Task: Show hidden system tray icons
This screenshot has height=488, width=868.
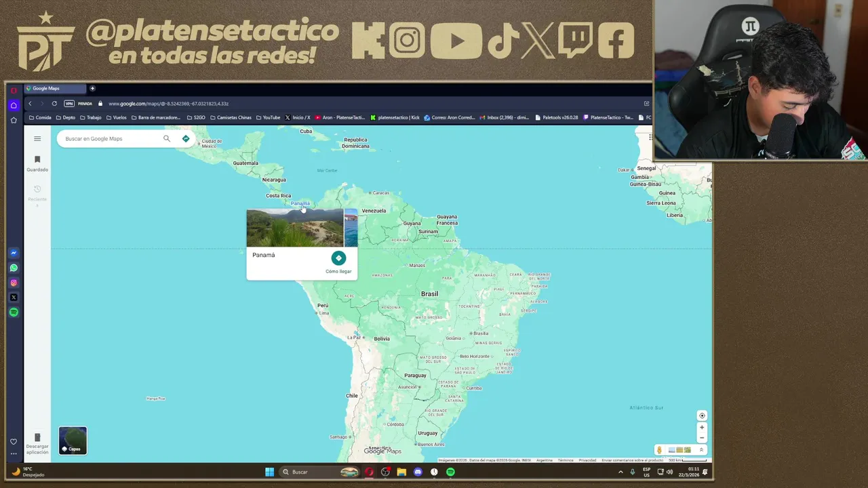Action: (620, 472)
